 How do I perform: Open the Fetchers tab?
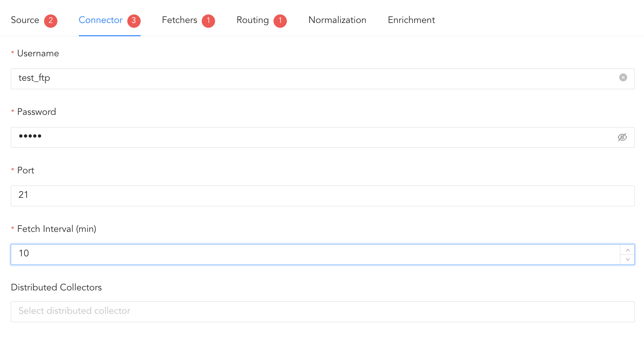(180, 20)
